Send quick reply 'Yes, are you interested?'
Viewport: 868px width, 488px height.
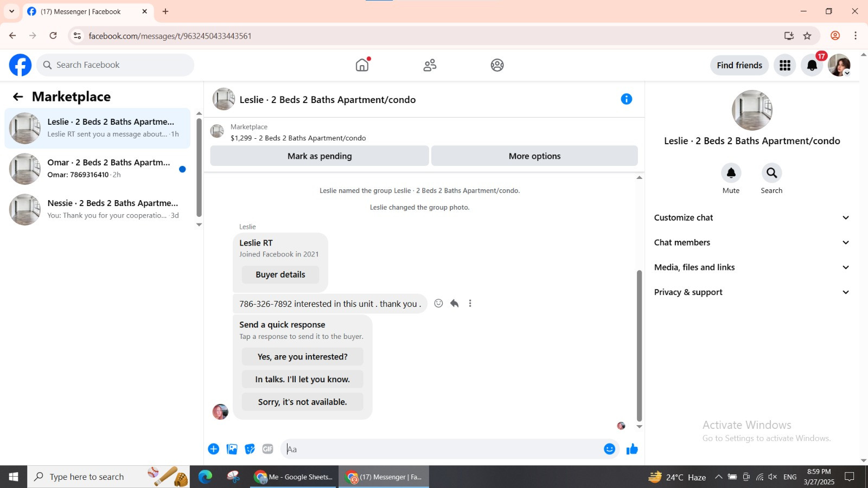[x=303, y=357]
